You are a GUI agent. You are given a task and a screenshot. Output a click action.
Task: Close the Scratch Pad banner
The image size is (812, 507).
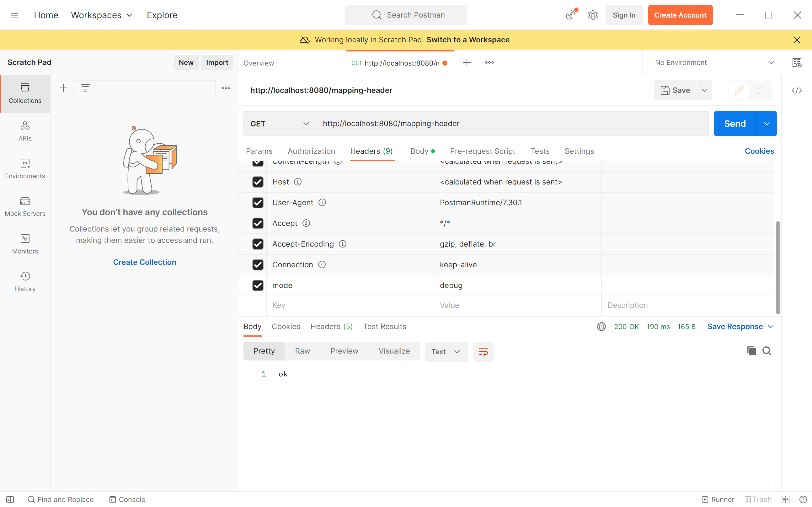[797, 40]
